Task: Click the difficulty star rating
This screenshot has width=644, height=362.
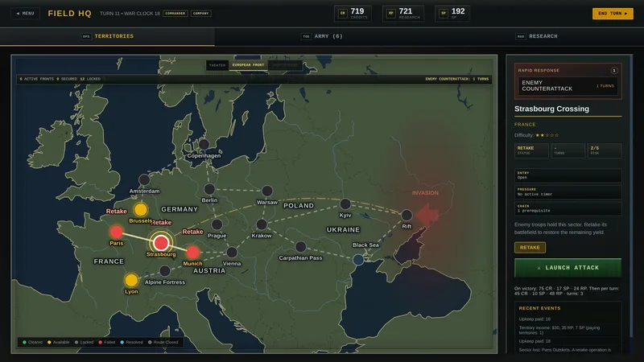Action: (547, 135)
